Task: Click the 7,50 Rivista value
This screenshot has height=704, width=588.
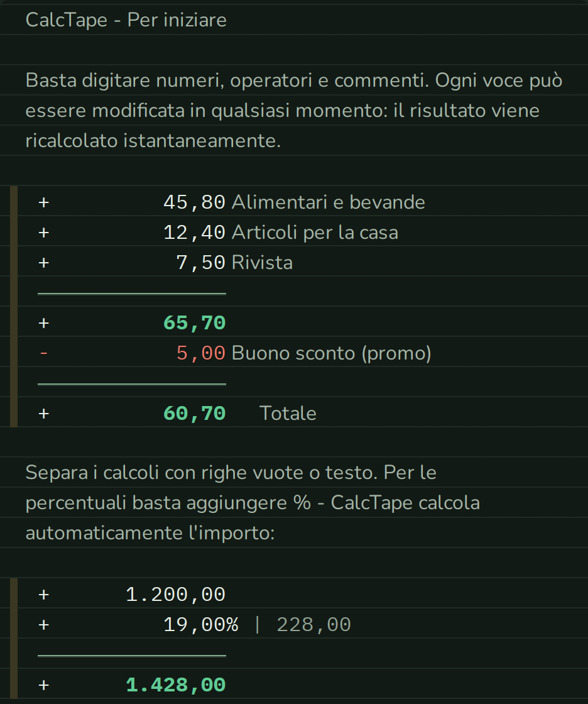Action: coord(200,263)
